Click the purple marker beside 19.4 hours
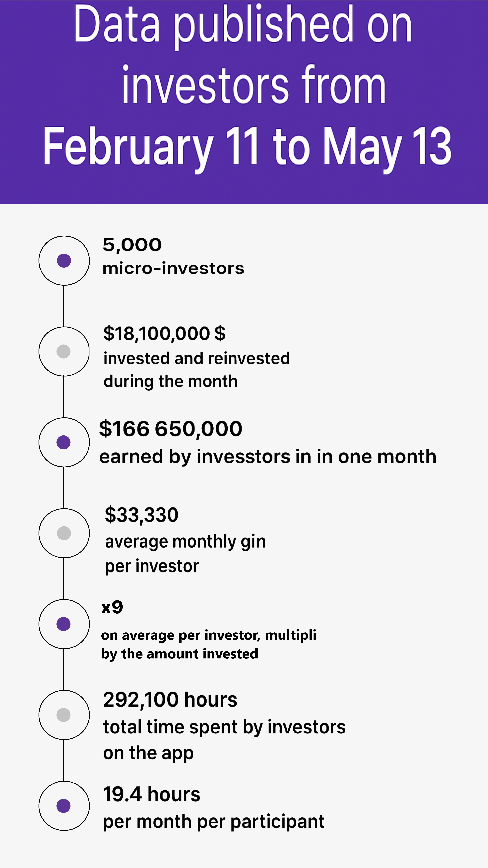This screenshot has height=868, width=488. pos(64,806)
